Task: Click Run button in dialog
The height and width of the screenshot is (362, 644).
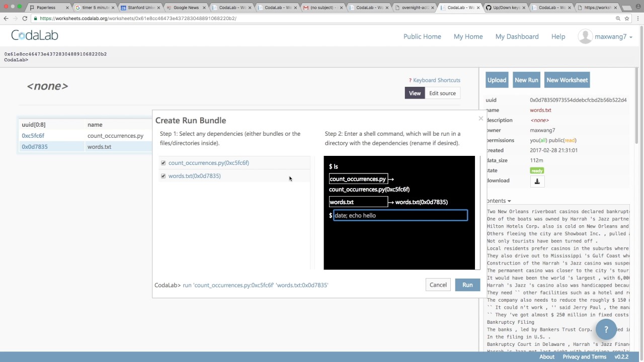Action: point(467,285)
